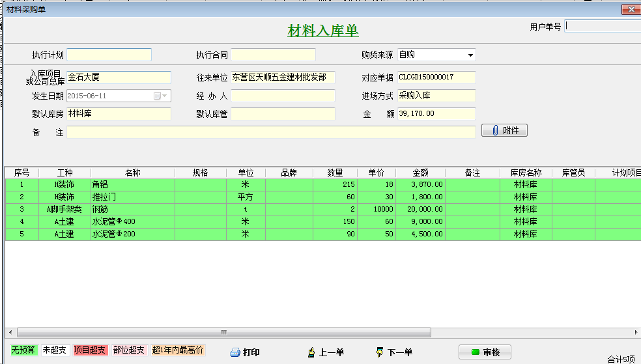This screenshot has width=641, height=364.
Task: Click the 超1年内最高价 legend swatch
Action: coord(178,350)
